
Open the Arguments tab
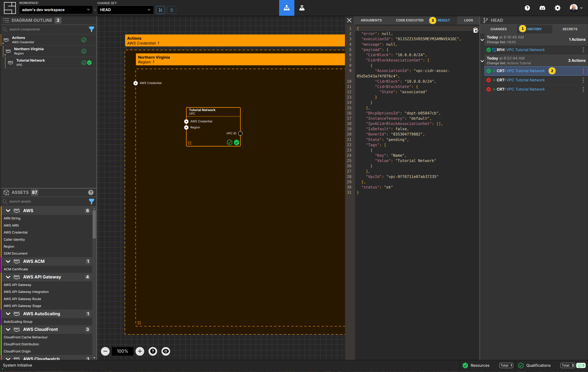click(371, 20)
